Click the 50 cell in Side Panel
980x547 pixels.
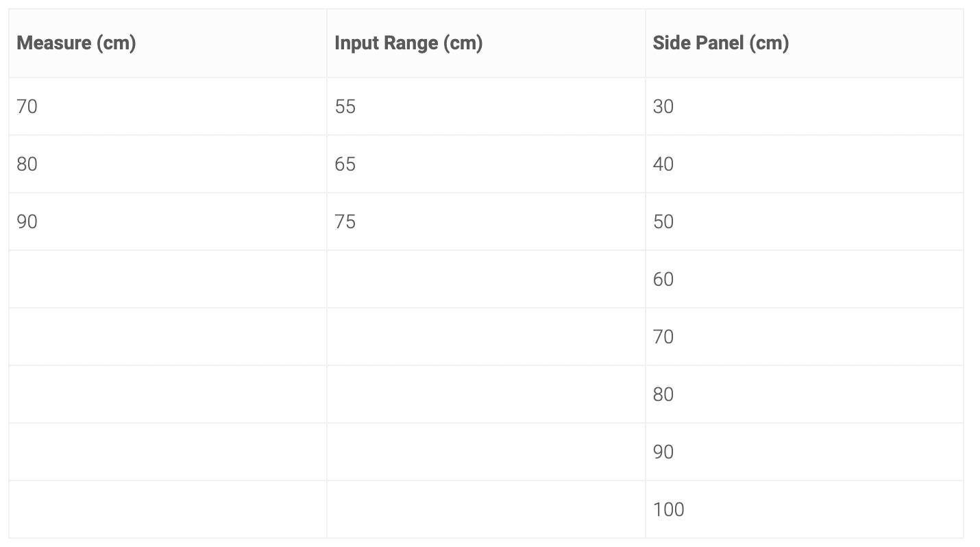[x=804, y=221]
